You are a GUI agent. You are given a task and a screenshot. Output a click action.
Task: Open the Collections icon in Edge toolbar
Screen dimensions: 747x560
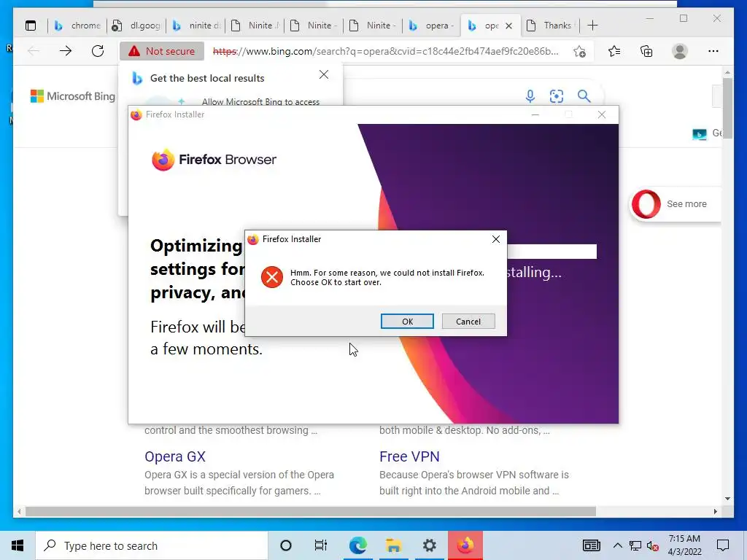646,51
